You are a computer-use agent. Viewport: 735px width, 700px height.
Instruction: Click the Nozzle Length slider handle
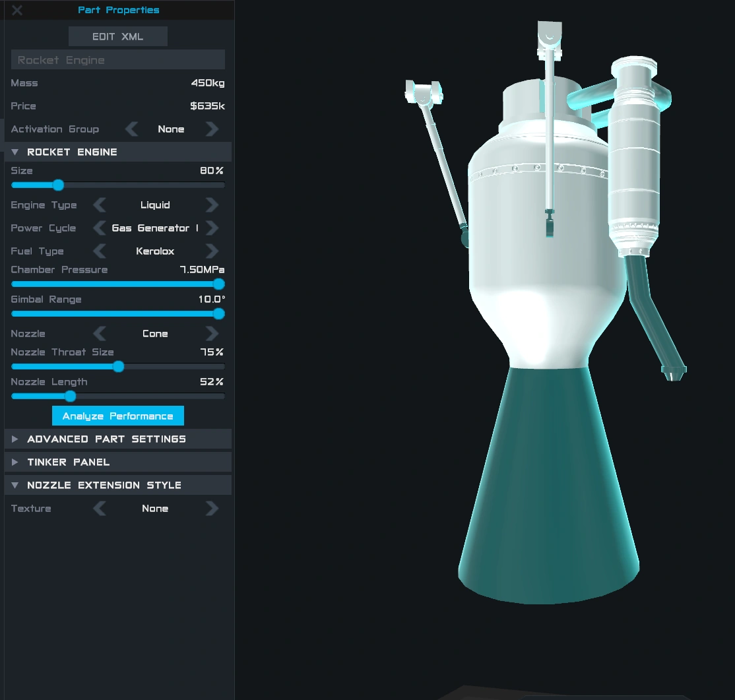click(x=71, y=397)
